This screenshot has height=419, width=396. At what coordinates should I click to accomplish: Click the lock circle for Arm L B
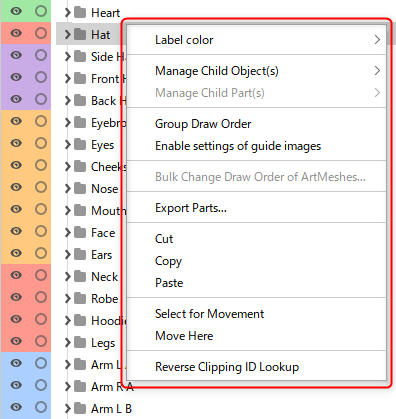tap(41, 407)
